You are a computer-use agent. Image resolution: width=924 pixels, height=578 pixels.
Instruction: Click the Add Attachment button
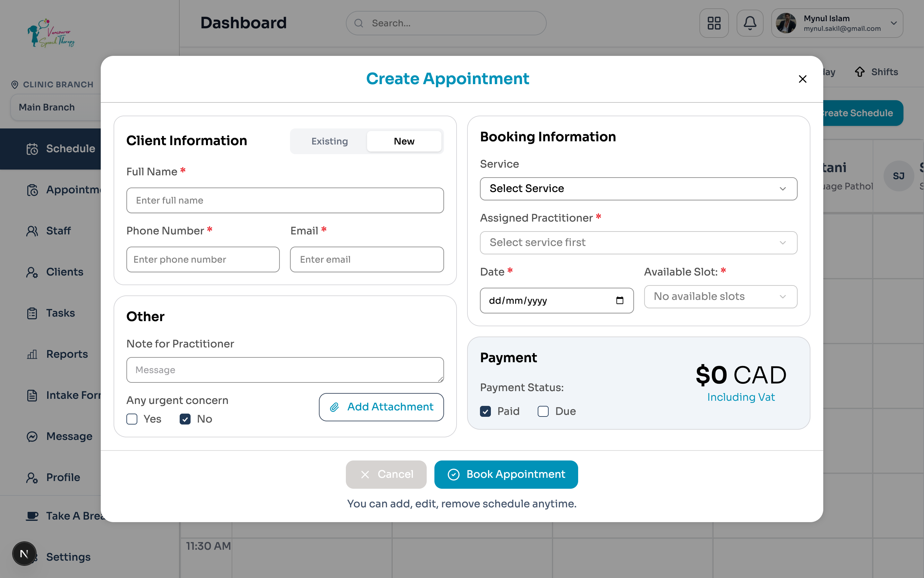pyautogui.click(x=381, y=407)
